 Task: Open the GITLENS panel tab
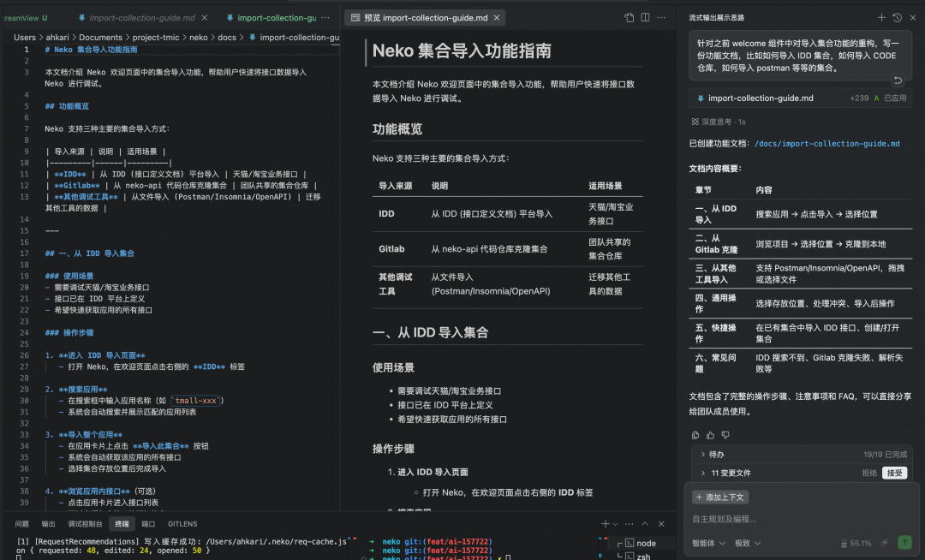point(182,523)
